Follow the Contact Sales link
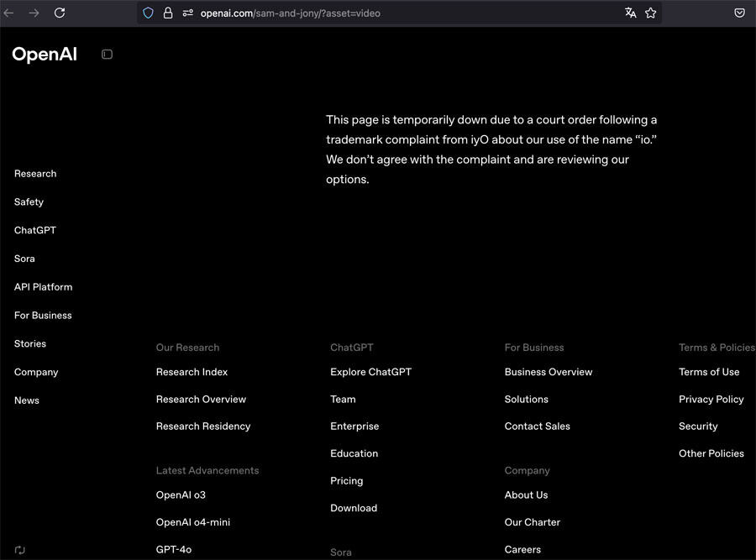The height and width of the screenshot is (560, 756). tap(538, 427)
